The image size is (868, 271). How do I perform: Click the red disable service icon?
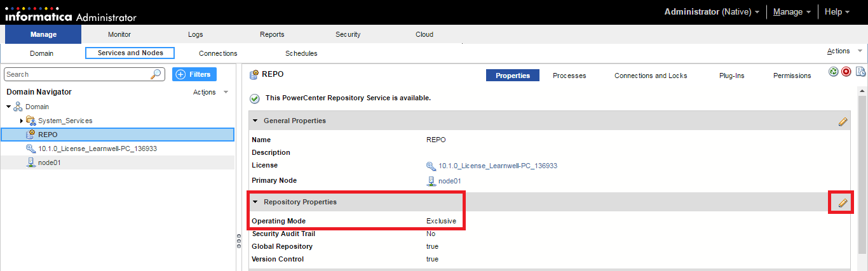coord(846,72)
